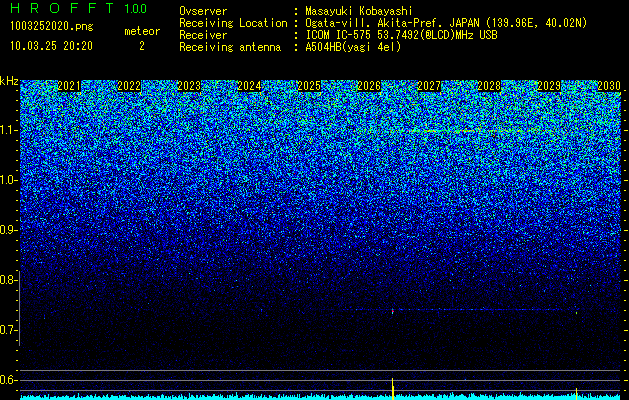Click the date stamp 10.03.25 20:20
The image size is (629, 400).
coord(51,46)
